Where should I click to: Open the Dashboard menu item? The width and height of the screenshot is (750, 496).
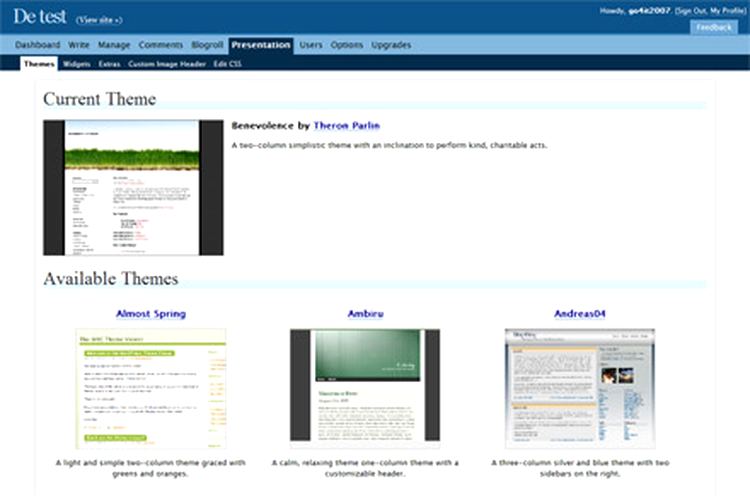click(37, 45)
